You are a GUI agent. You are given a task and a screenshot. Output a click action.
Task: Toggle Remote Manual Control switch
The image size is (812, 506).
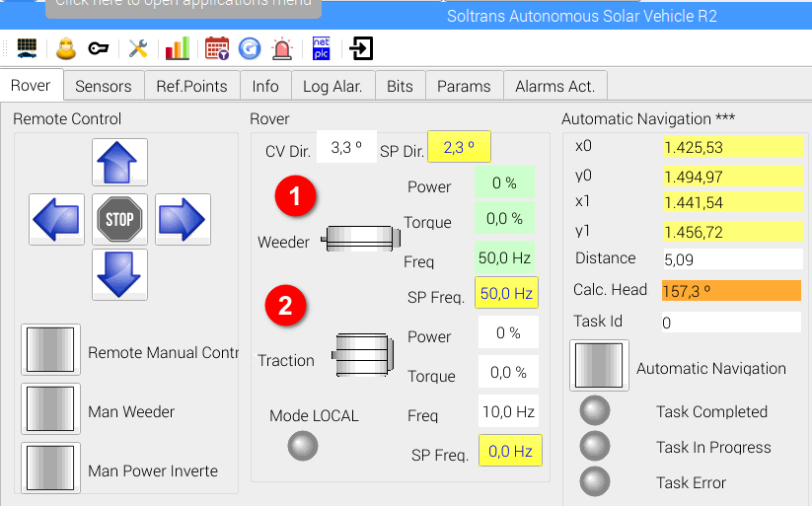pyautogui.click(x=50, y=349)
